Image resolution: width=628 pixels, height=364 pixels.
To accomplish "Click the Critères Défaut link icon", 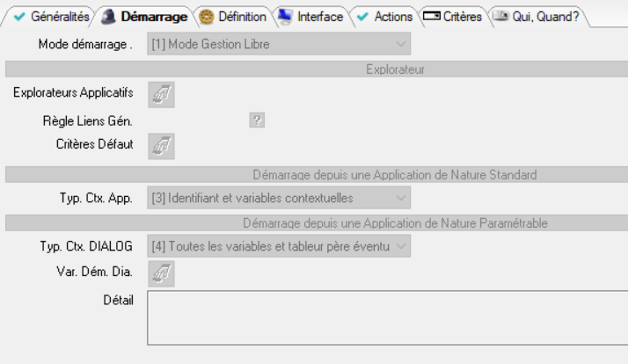I will pyautogui.click(x=161, y=146).
